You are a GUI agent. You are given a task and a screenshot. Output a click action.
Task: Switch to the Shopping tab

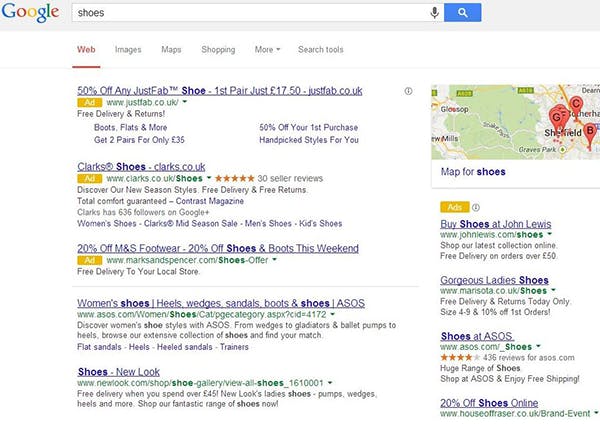click(x=218, y=49)
